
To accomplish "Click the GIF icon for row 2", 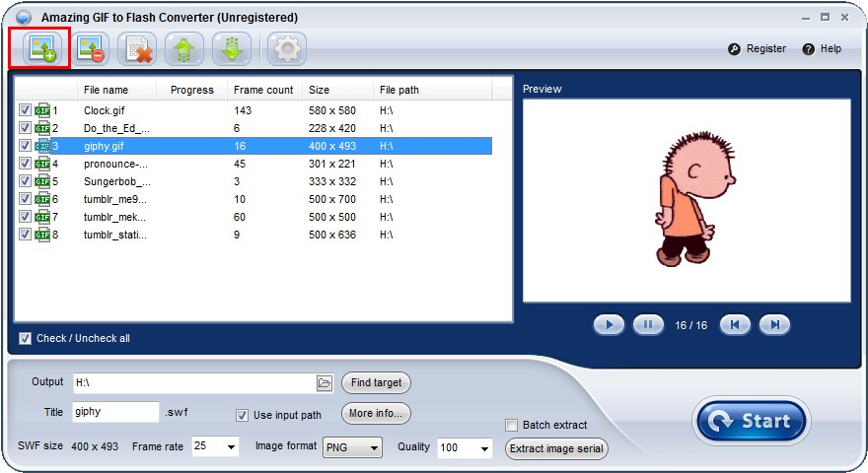I will 42,128.
